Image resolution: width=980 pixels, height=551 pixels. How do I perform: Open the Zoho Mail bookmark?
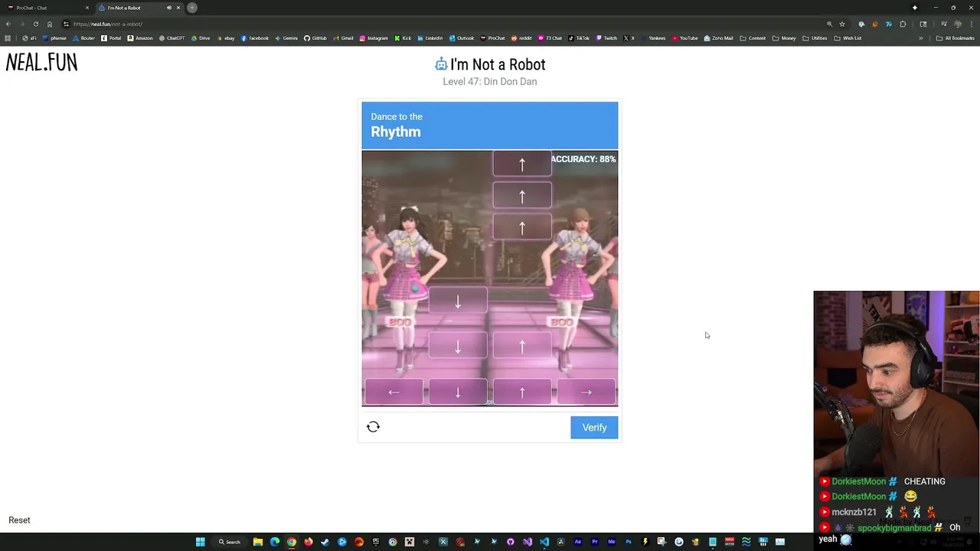pyautogui.click(x=719, y=38)
